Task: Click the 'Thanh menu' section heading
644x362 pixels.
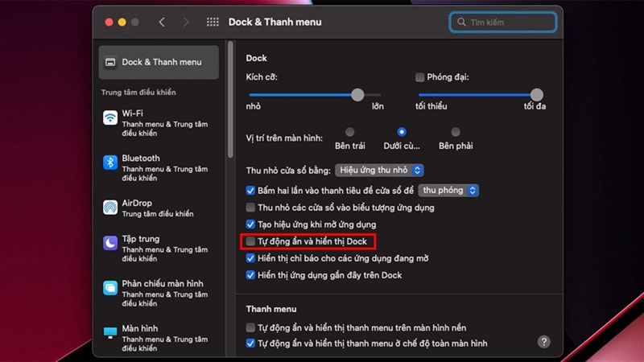Action: point(271,309)
